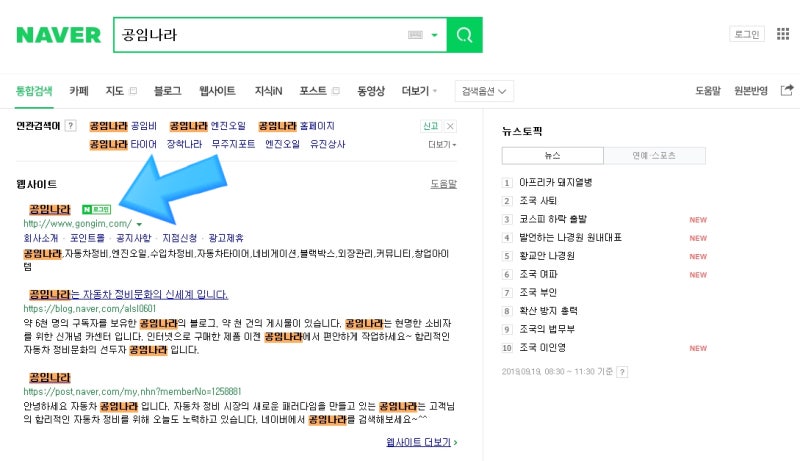Click related search 공임나라 타이어
Image resolution: width=800 pixels, height=461 pixels.
click(x=123, y=144)
